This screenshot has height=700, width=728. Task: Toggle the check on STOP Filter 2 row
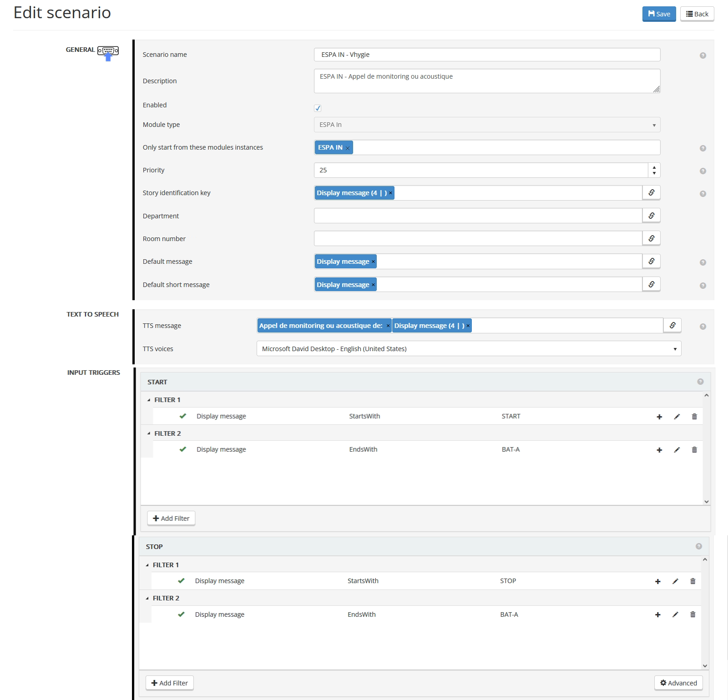pyautogui.click(x=182, y=614)
